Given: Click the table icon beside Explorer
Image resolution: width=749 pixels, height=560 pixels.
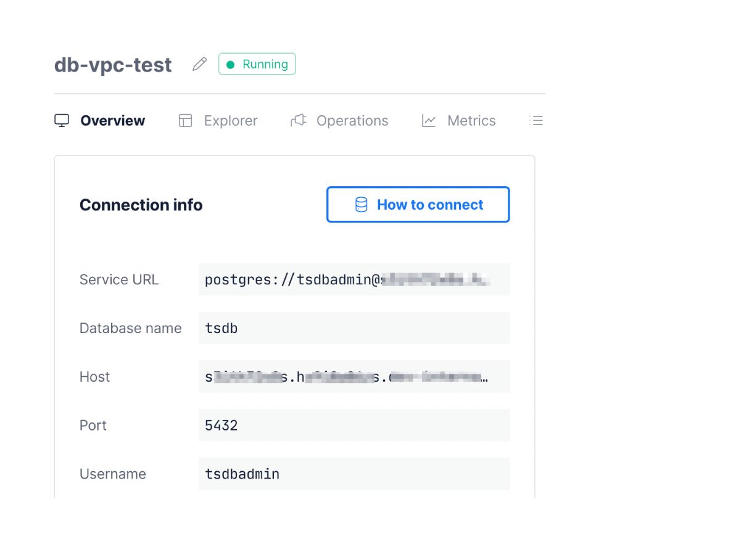Looking at the screenshot, I should point(186,121).
